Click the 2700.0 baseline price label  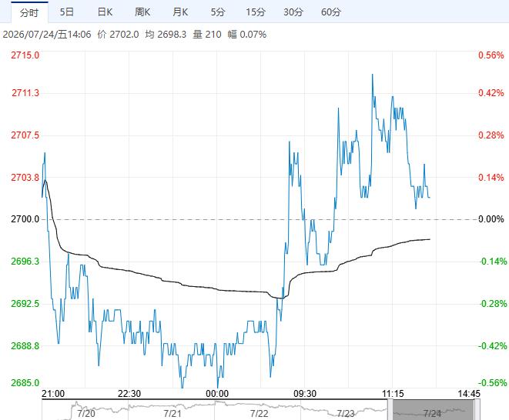coord(25,219)
